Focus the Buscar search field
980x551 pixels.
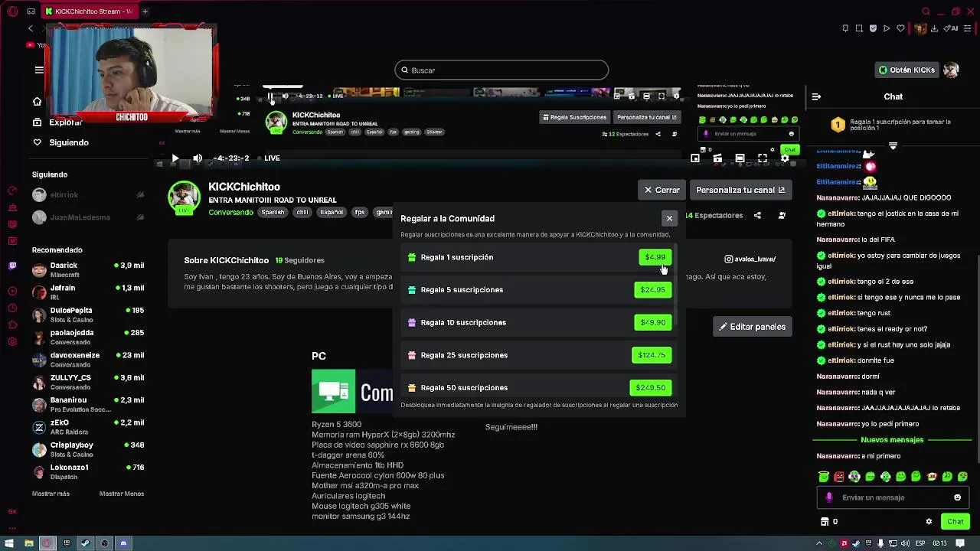[x=501, y=70]
